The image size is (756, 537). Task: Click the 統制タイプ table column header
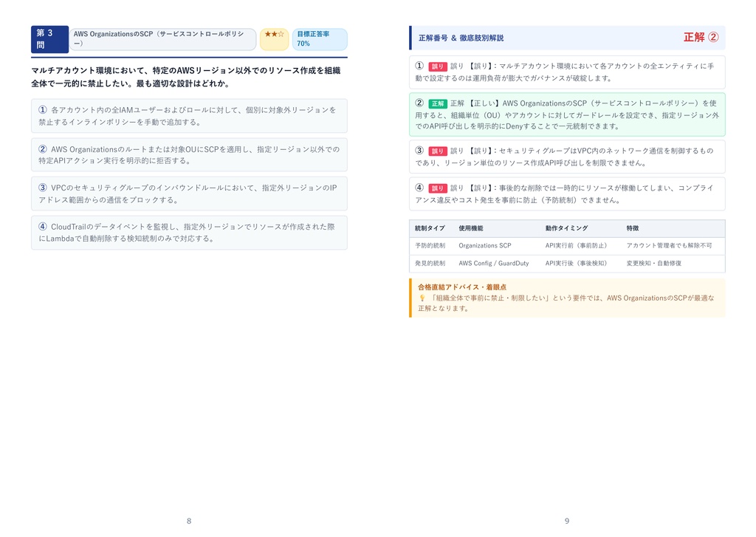pyautogui.click(x=430, y=228)
